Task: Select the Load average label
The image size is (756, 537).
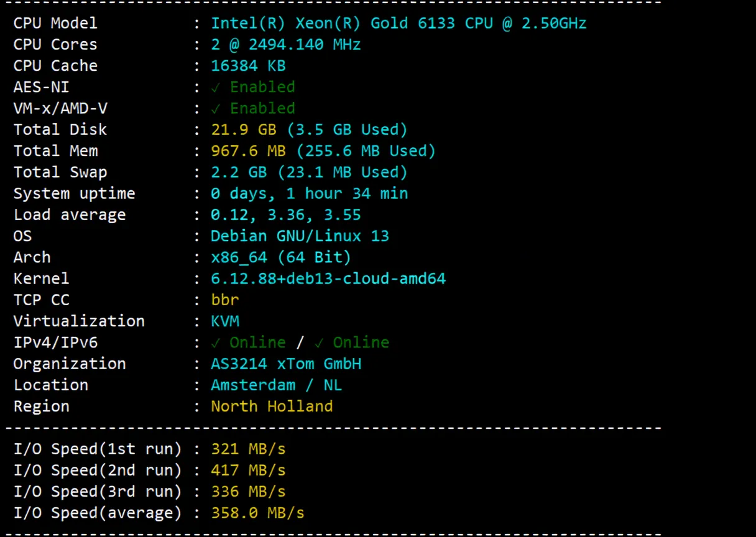Action: pyautogui.click(x=70, y=215)
